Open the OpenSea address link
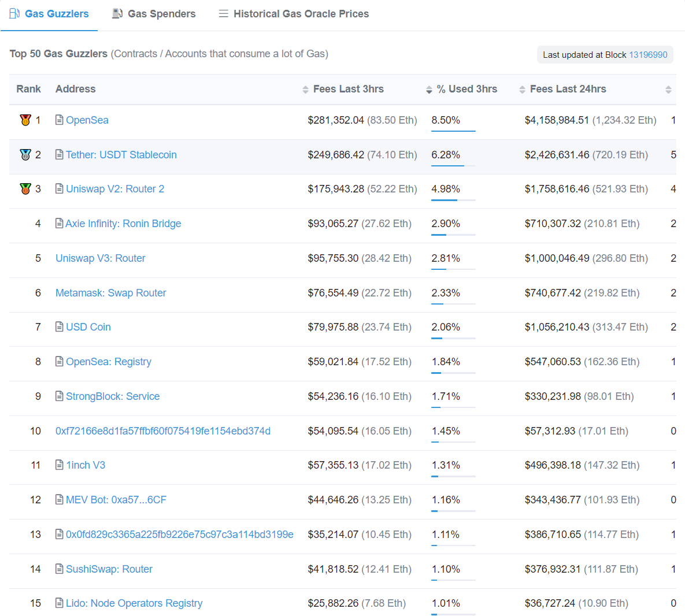 click(87, 120)
